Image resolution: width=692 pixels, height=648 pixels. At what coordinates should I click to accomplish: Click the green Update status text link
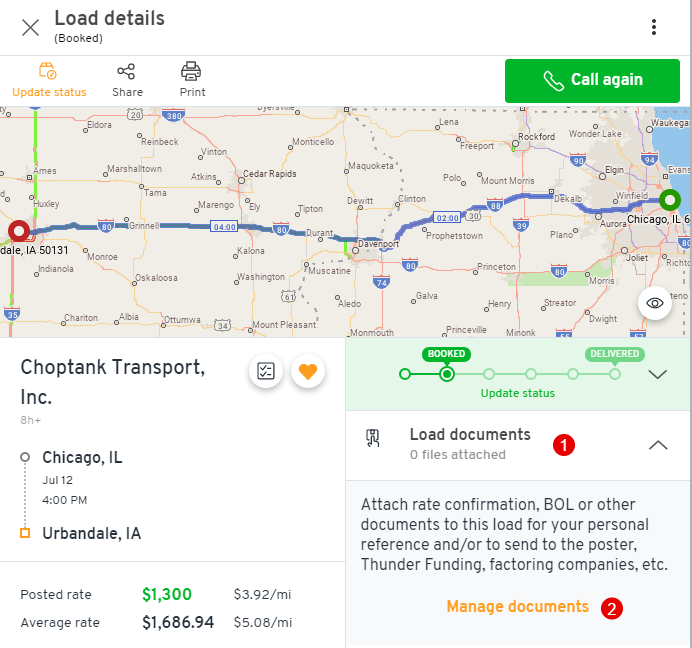[517, 393]
